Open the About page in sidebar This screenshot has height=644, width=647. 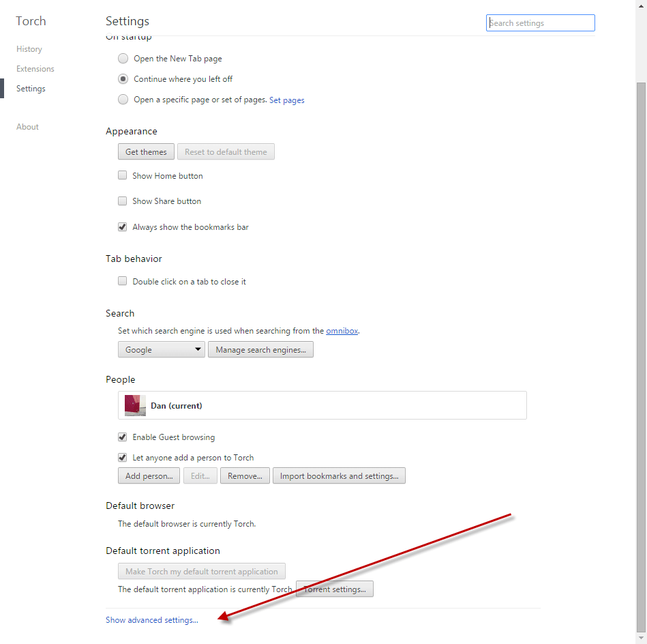[x=27, y=127]
